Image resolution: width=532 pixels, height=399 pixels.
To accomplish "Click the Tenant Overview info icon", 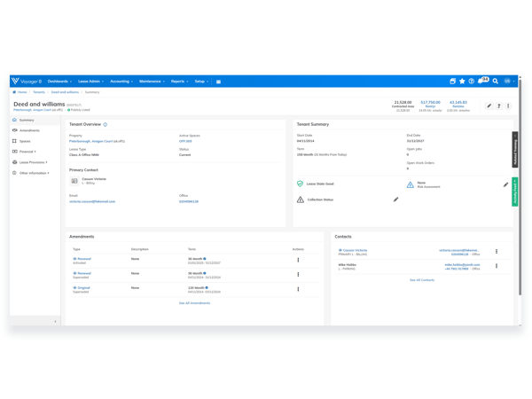I will [x=106, y=124].
